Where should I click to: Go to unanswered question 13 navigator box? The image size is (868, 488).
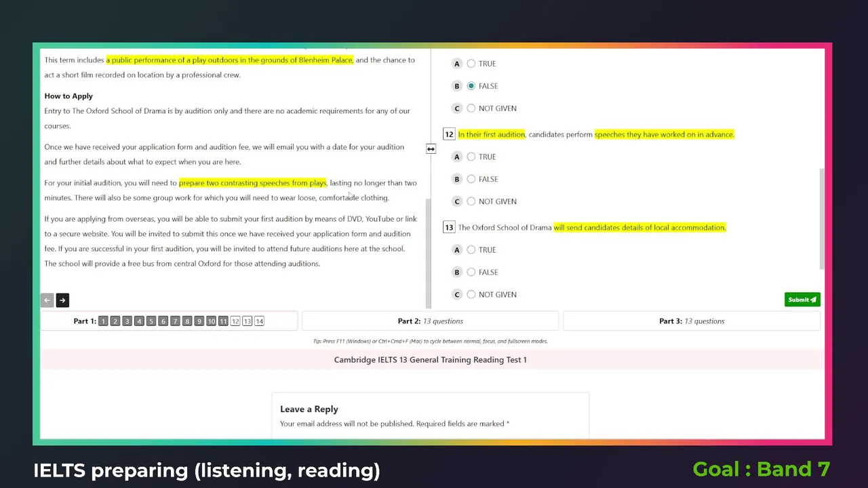click(x=247, y=321)
